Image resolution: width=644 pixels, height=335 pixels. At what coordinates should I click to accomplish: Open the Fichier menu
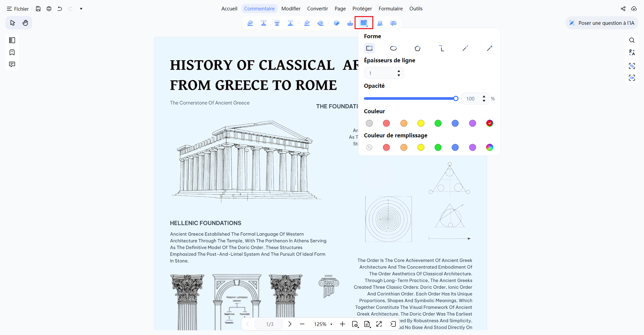18,9
